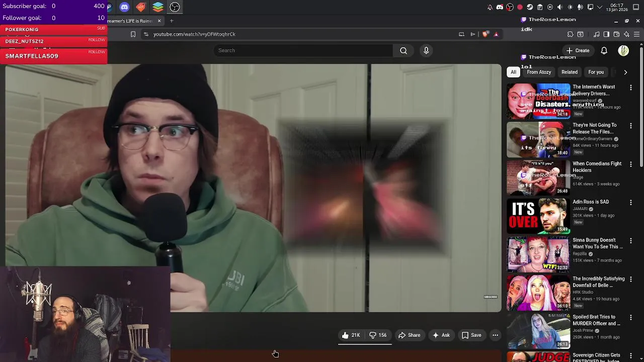Open the Steam tray icon
The image size is (644, 362).
click(530, 7)
